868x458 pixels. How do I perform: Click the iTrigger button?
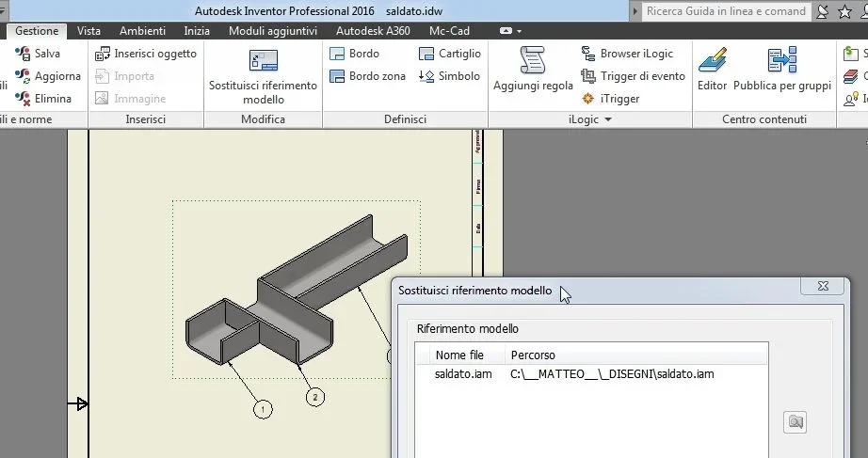click(610, 99)
